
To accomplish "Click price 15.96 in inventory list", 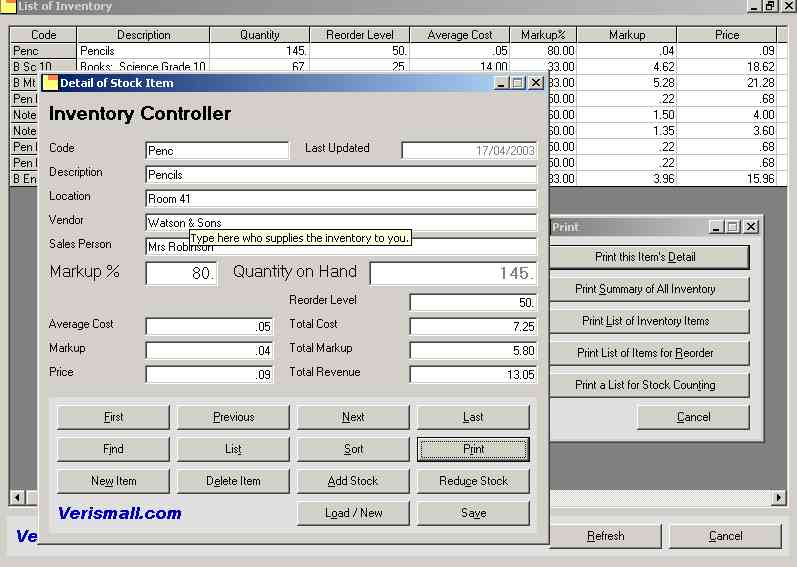I will [x=727, y=178].
